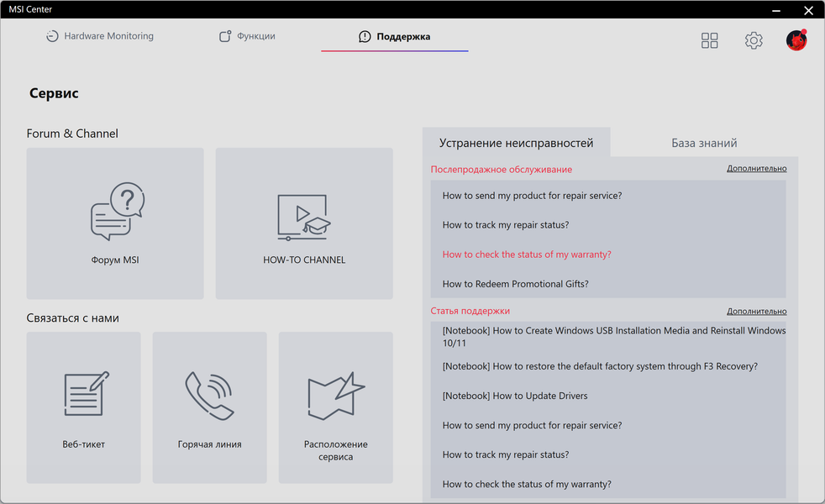This screenshot has height=504, width=825.
Task: Open the Форум MSI chat icon
Action: [x=118, y=212]
